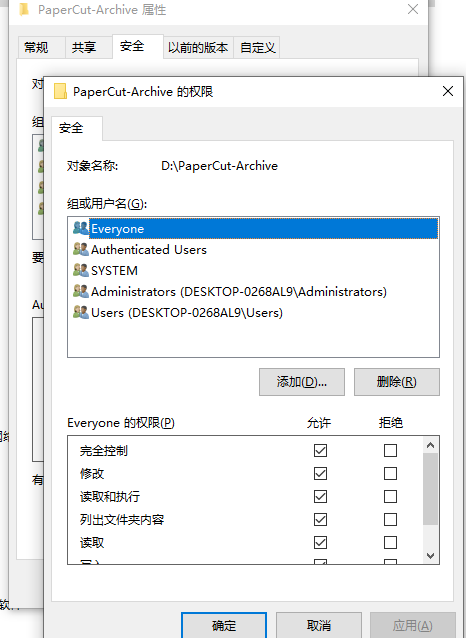
Task: Click the 拒绝 column header
Action: pos(391,423)
